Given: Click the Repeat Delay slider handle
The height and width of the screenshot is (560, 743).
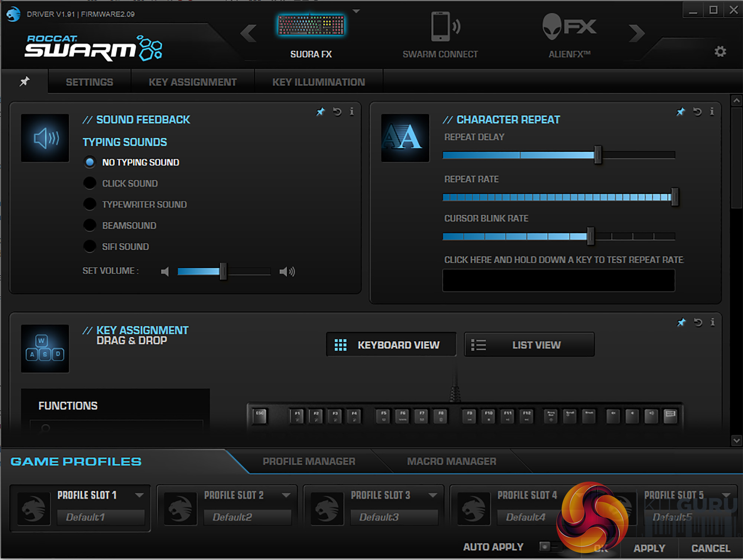Looking at the screenshot, I should (597, 155).
